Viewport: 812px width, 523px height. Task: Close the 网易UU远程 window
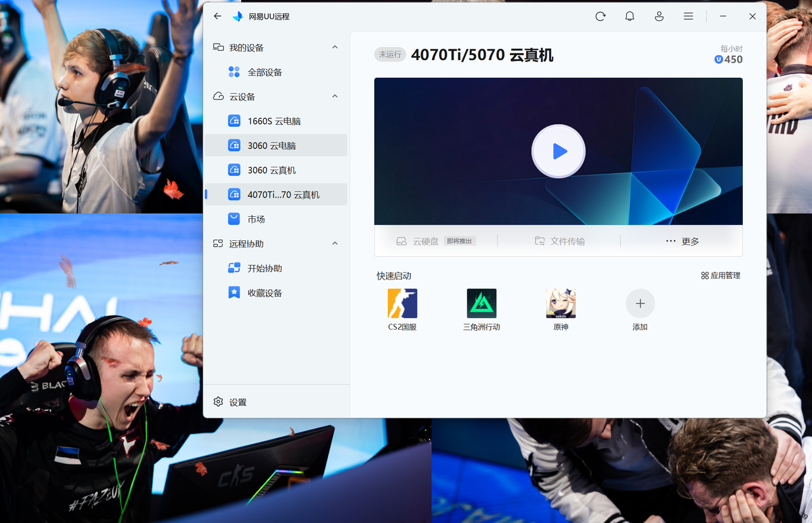pos(752,16)
